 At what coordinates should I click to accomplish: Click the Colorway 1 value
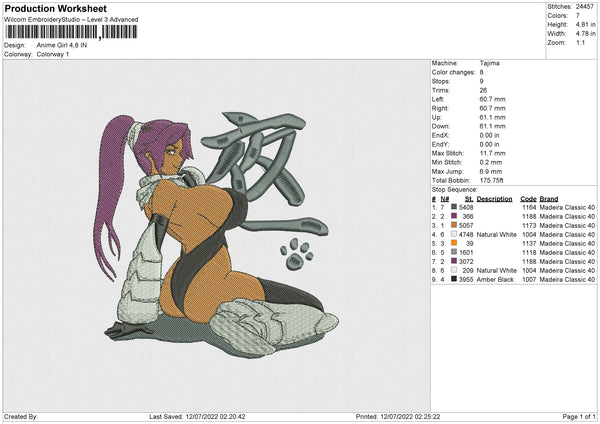coord(53,54)
